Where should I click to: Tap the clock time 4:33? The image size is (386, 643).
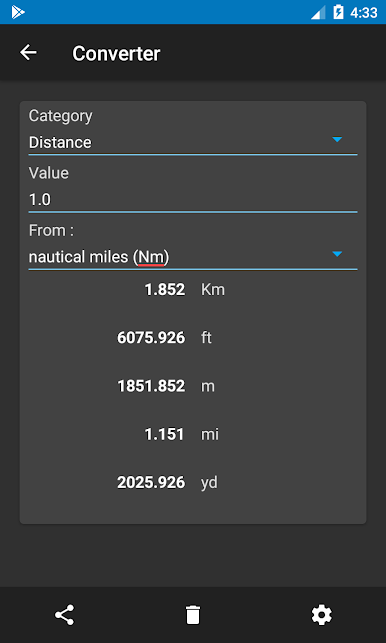click(363, 13)
